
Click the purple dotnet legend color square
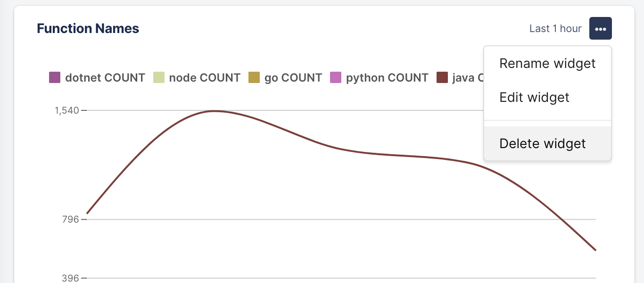[55, 77]
